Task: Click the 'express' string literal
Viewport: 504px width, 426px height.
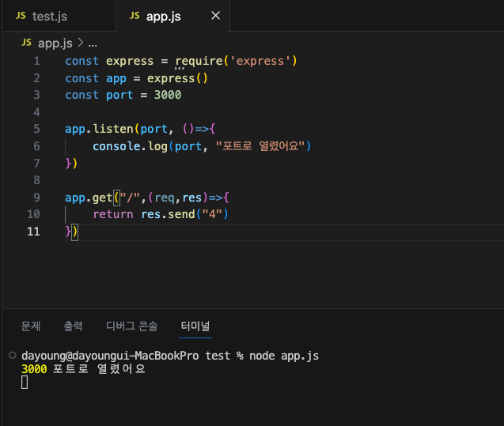Action: 260,61
